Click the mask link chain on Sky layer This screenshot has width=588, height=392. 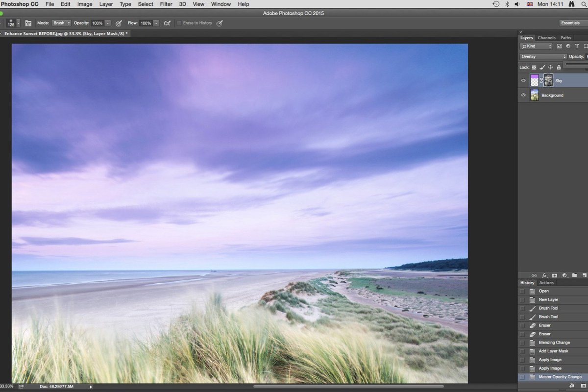point(541,80)
